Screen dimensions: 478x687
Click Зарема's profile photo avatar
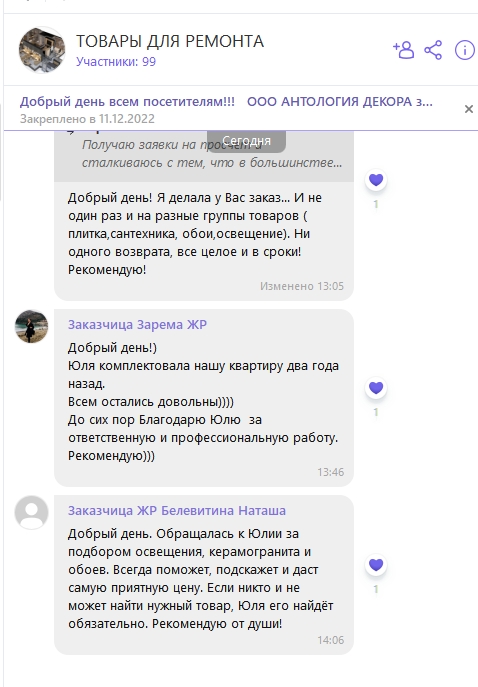(x=32, y=326)
